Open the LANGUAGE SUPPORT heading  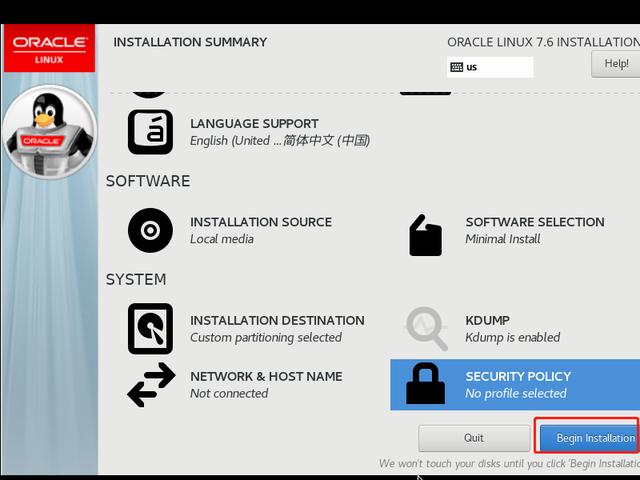(x=254, y=124)
